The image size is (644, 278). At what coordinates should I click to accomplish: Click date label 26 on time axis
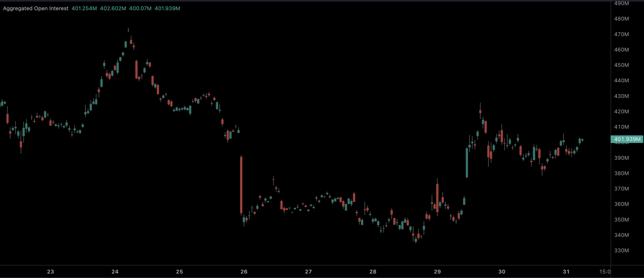(x=244, y=272)
